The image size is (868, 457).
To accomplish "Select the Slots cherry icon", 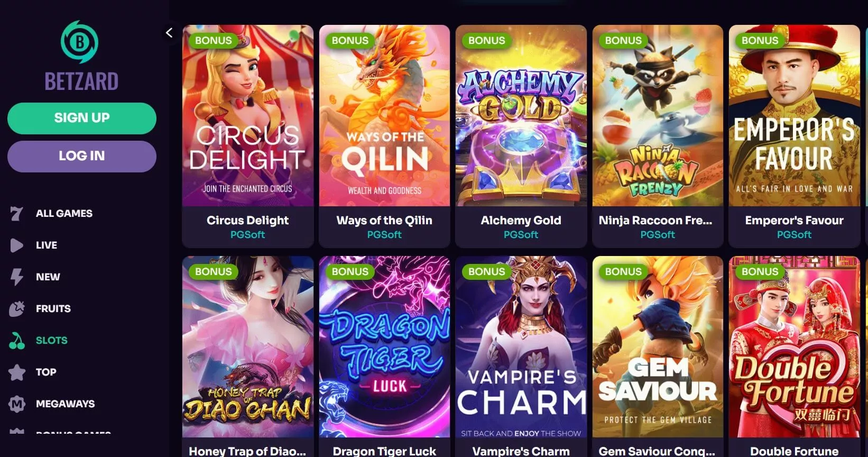I will pyautogui.click(x=17, y=341).
